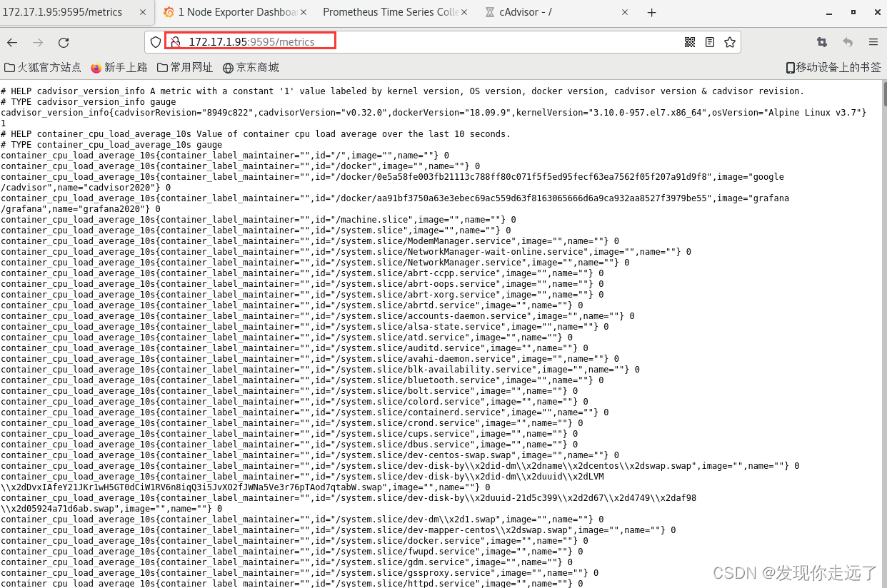Viewport: 887px width, 588px height.
Task: Click metric line with id="/docker"
Action: pos(240,166)
